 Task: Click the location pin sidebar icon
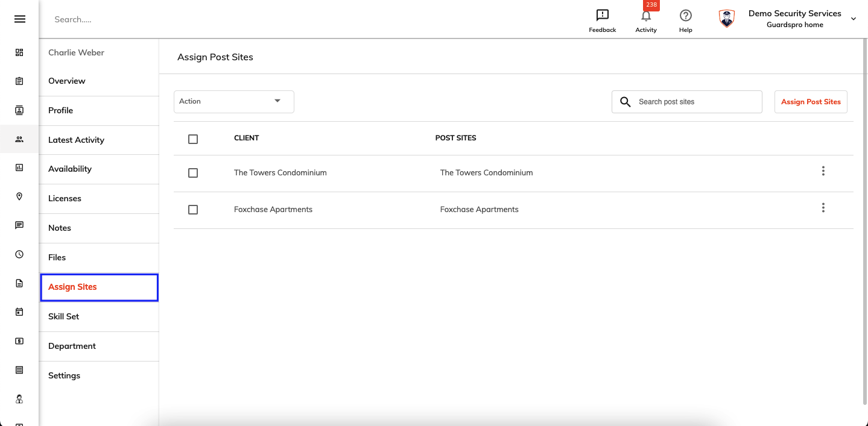(19, 196)
